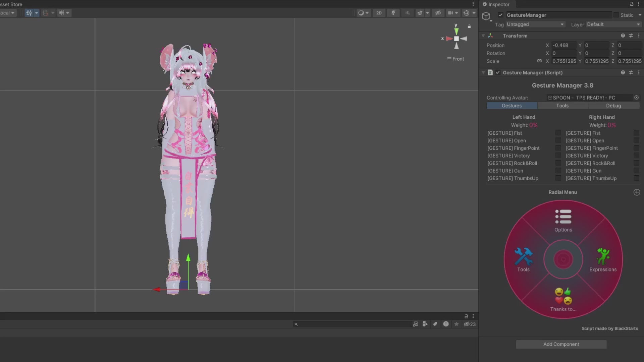Click the Gizmos globe icon
The width and height of the screenshot is (644, 362).
click(466, 13)
